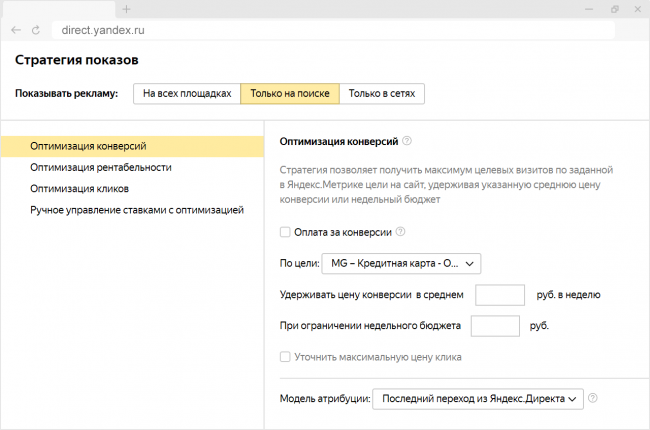Expand the Модель атрибуции dropdown
The width and height of the screenshot is (650, 430).
click(477, 400)
